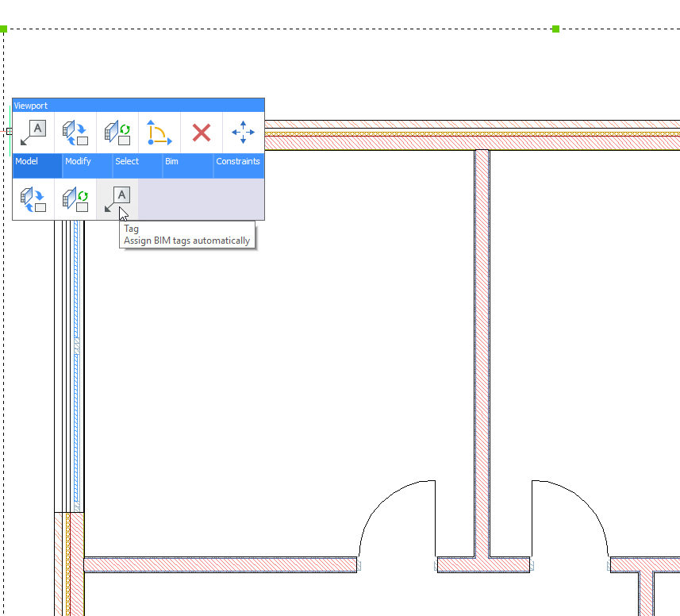
Task: Click top-row green-arrows viewport refresh icon
Action: (117, 133)
